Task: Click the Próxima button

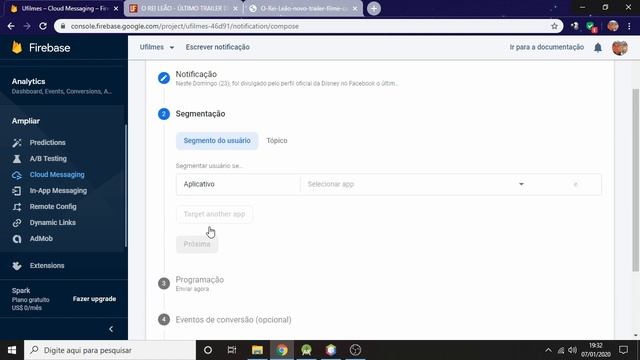Action: 197,244
